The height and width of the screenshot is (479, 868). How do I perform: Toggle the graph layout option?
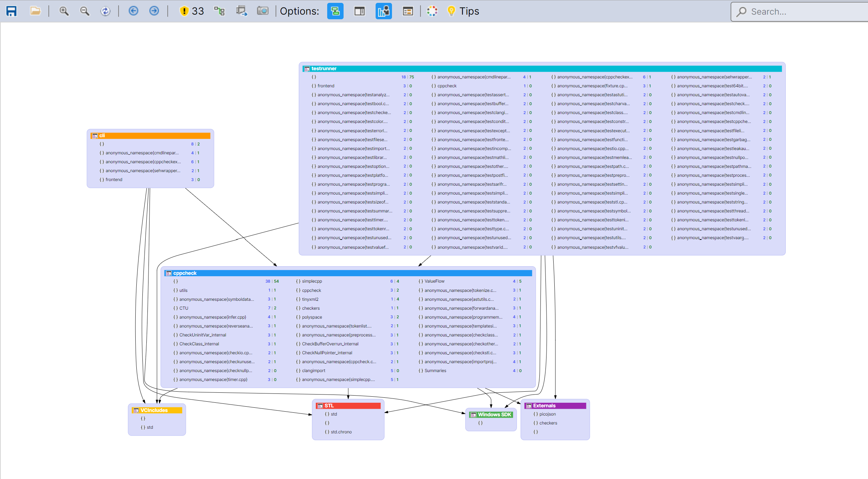335,11
